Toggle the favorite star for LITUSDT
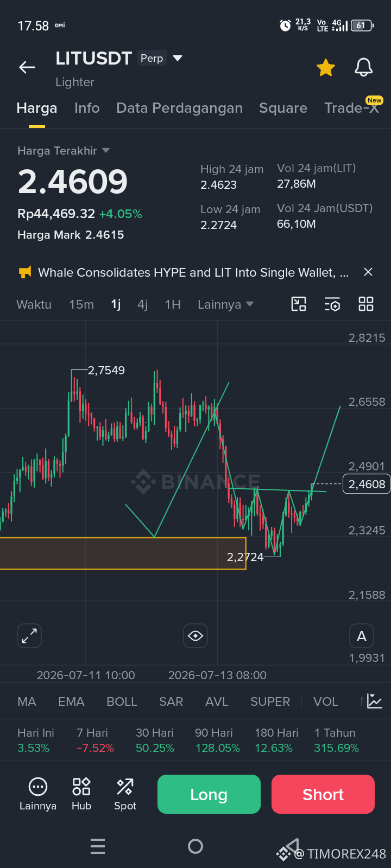Screen dimensions: 391x868 [326, 68]
